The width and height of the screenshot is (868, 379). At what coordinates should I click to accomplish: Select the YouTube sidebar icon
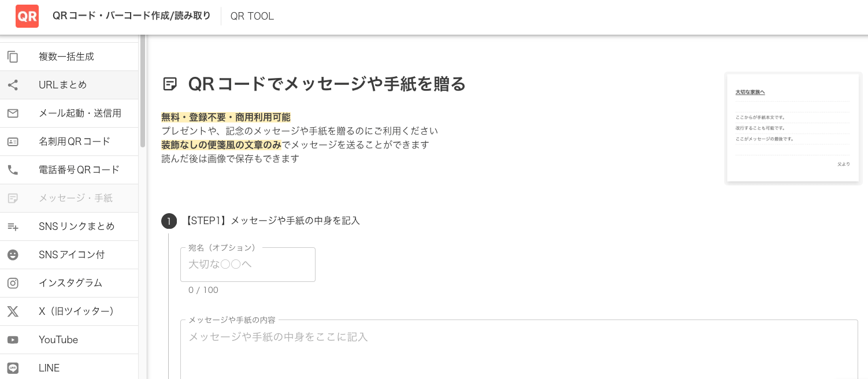tap(13, 340)
